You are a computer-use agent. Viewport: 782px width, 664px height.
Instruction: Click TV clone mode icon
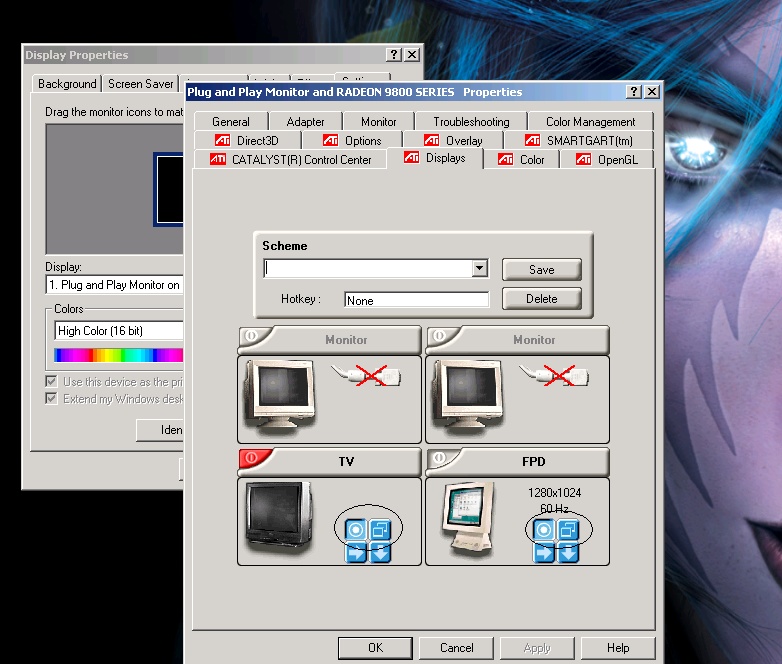click(380, 530)
